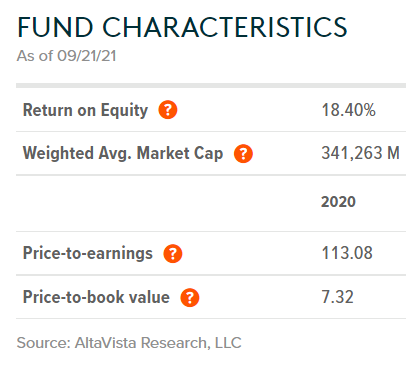Click the Price-to-earnings question mark icon
The height and width of the screenshot is (366, 406).
point(173,253)
